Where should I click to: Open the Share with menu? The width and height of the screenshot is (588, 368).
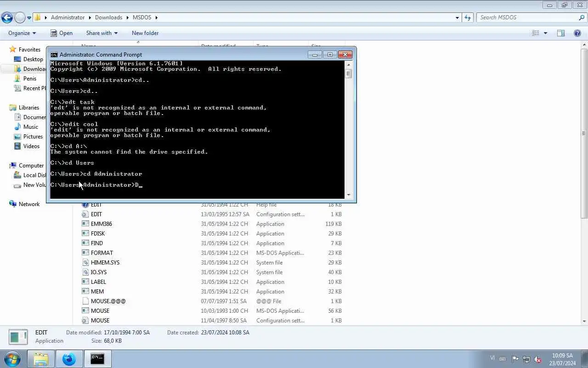(x=102, y=33)
